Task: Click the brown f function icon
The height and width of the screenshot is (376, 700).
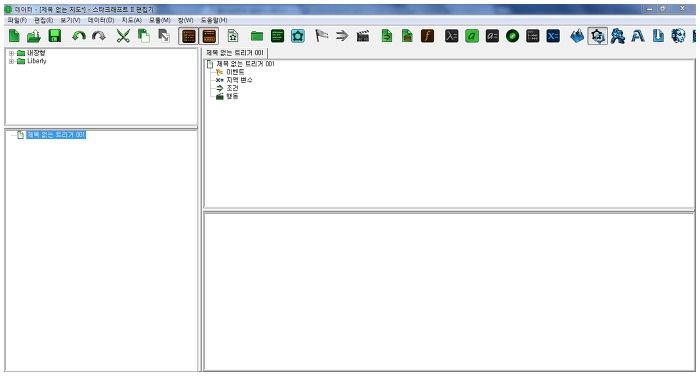Action: pyautogui.click(x=428, y=36)
